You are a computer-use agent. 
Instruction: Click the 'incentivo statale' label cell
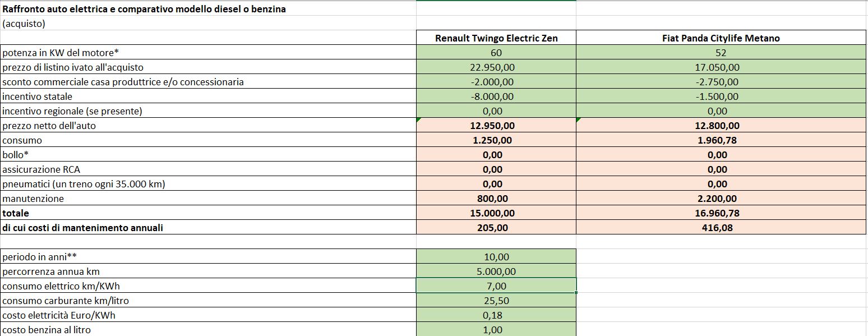tap(208, 97)
